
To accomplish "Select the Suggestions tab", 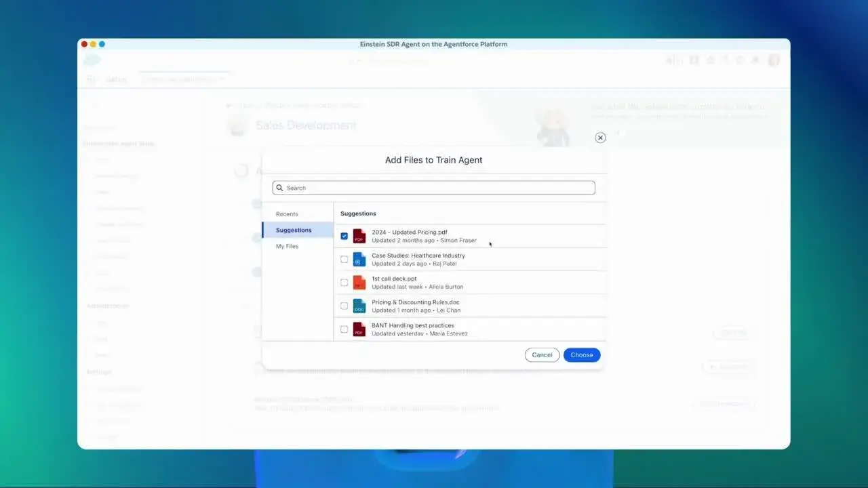I will pos(293,230).
